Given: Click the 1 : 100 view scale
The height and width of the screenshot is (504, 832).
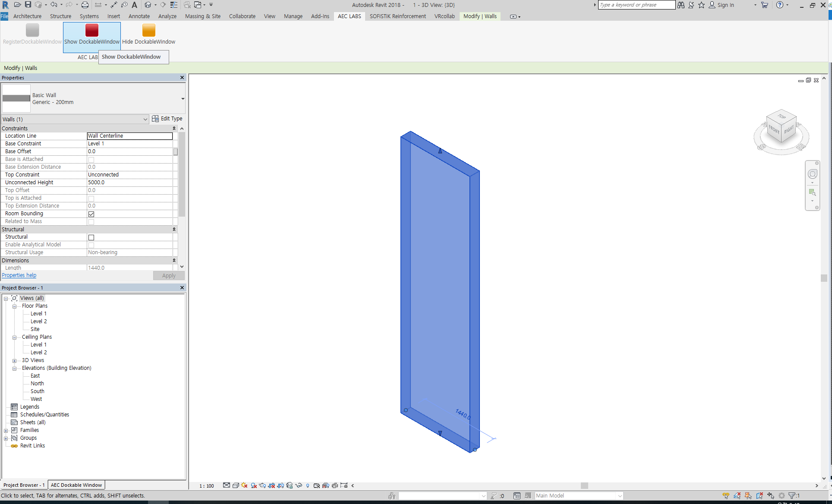Looking at the screenshot, I should coord(207,486).
